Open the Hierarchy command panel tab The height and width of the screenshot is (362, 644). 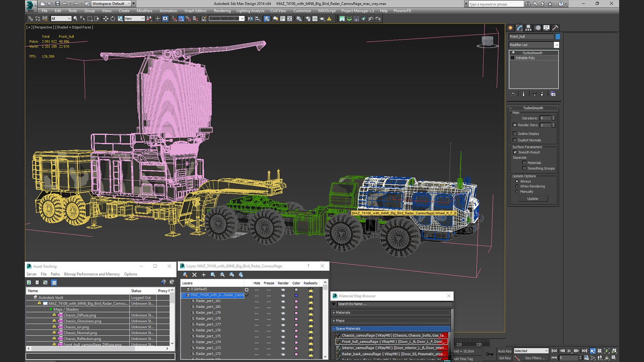click(x=528, y=28)
